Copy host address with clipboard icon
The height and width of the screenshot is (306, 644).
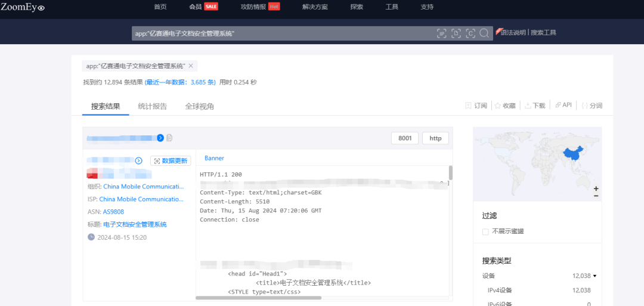[169, 138]
